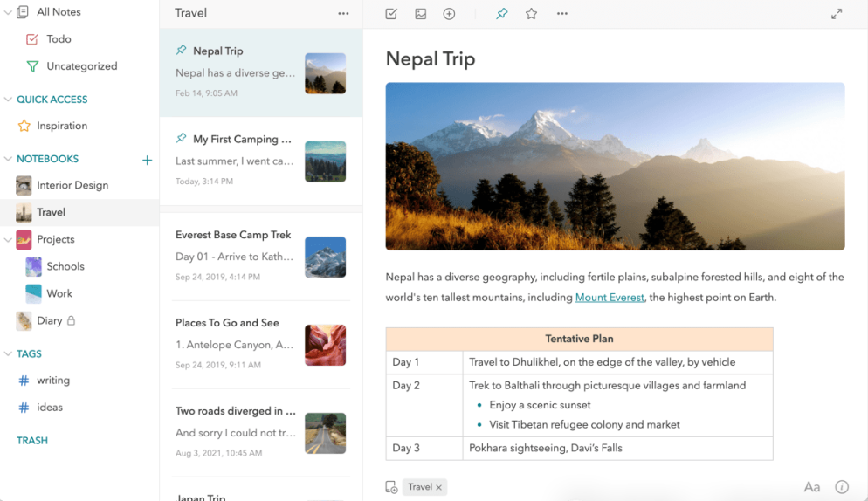Click the Notebooks section header label
Image resolution: width=868 pixels, height=501 pixels.
click(x=48, y=159)
